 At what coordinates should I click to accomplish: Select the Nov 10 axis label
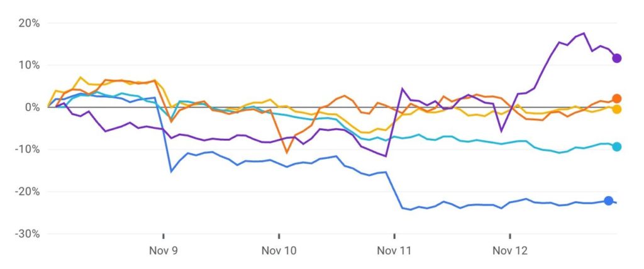[279, 251]
